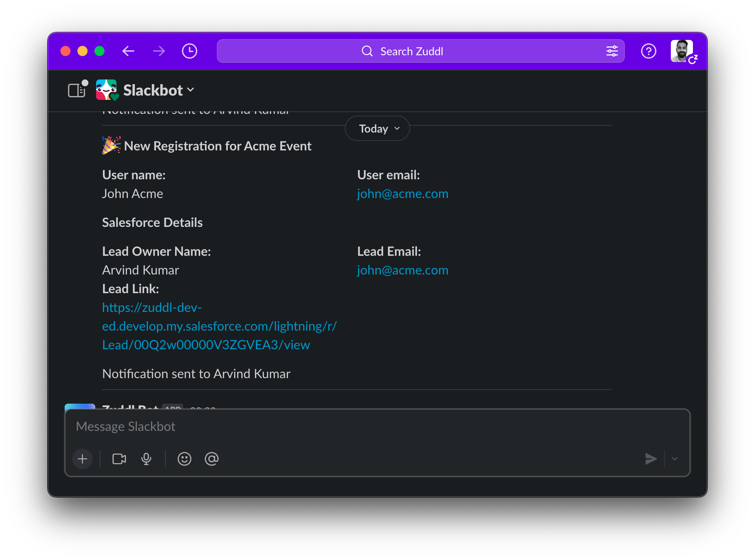Mention someone with the @ icon

[x=212, y=459]
